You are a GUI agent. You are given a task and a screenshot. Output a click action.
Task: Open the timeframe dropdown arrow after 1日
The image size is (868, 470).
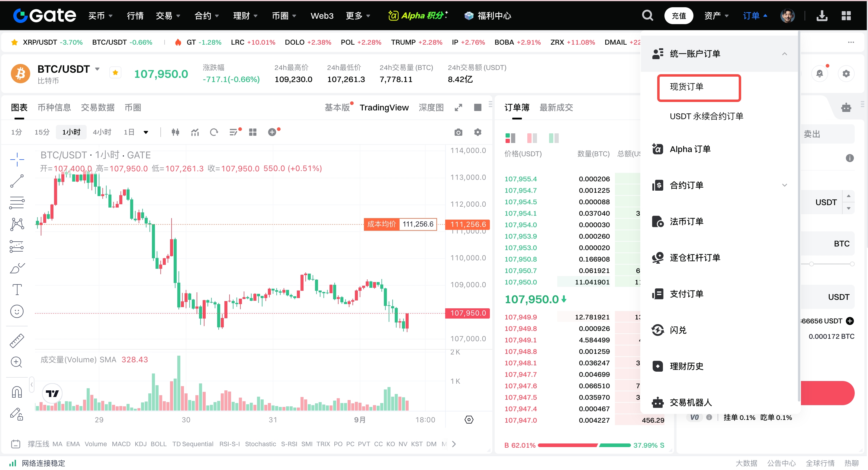click(x=146, y=132)
